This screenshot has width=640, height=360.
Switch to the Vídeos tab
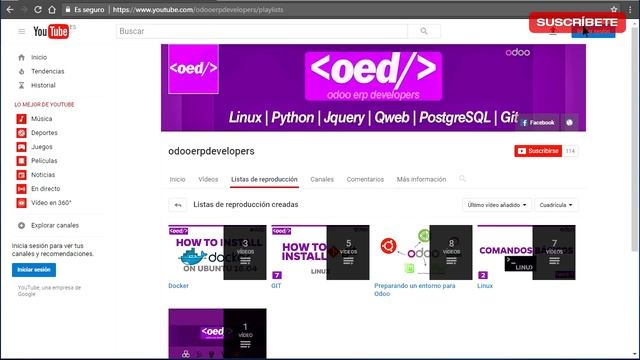point(208,179)
